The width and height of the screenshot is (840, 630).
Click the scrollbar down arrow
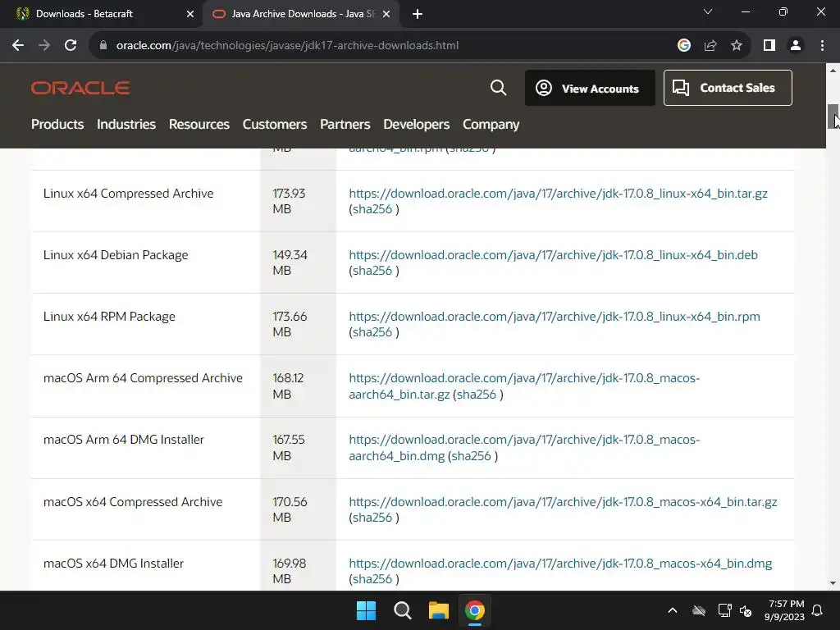tap(833, 583)
